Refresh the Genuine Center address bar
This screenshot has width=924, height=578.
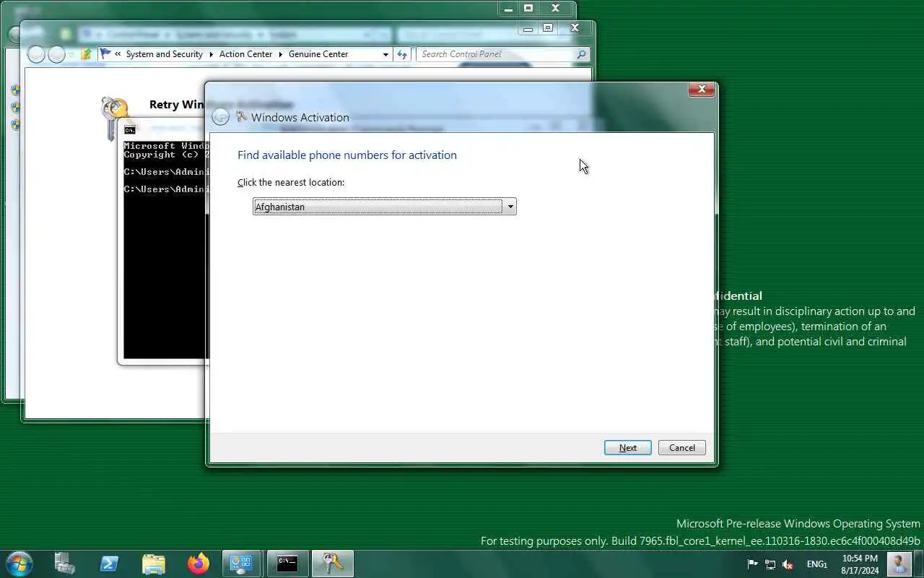(x=402, y=54)
